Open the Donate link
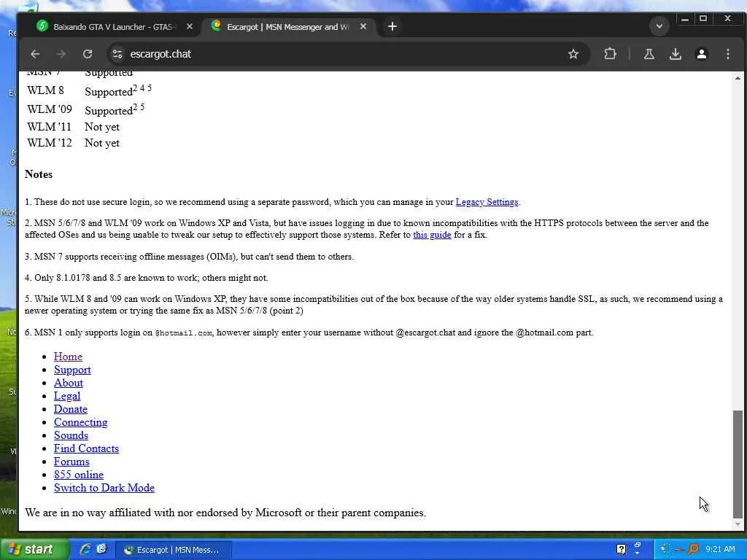 pos(71,409)
